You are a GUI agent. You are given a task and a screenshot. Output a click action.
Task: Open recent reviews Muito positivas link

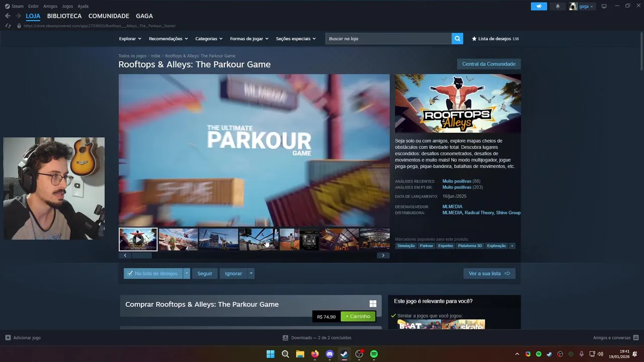(x=457, y=181)
